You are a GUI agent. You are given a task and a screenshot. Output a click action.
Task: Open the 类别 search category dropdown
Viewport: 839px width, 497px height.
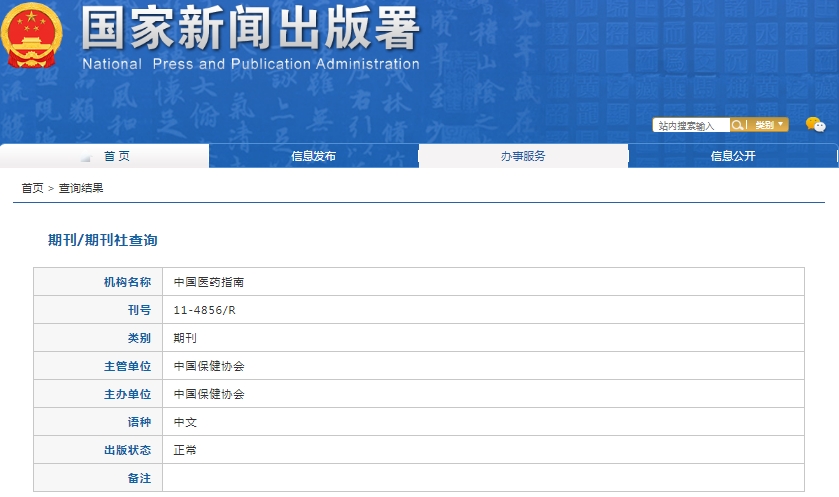click(x=768, y=125)
